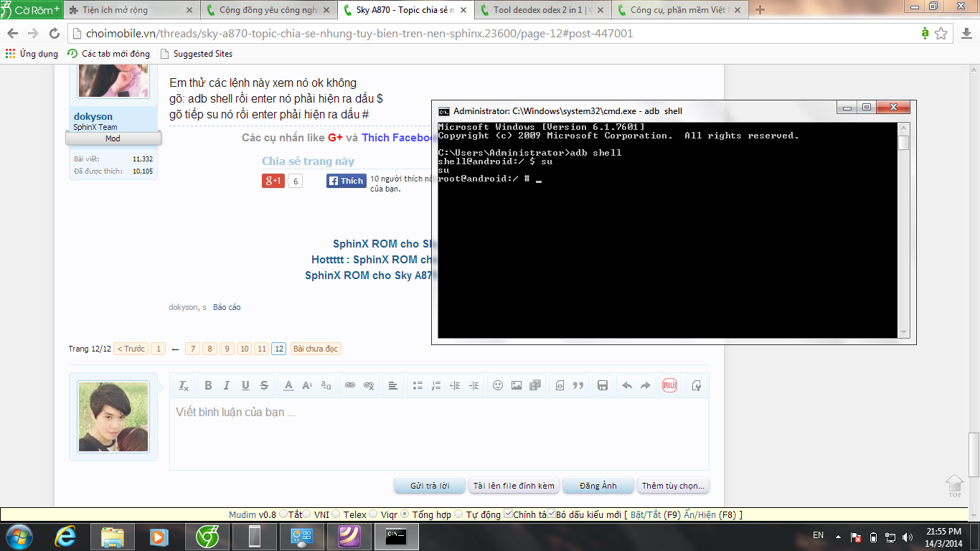The width and height of the screenshot is (980, 551).
Task: Switch to Tool deodex odex 2 in 1 tab
Action: 542,10
